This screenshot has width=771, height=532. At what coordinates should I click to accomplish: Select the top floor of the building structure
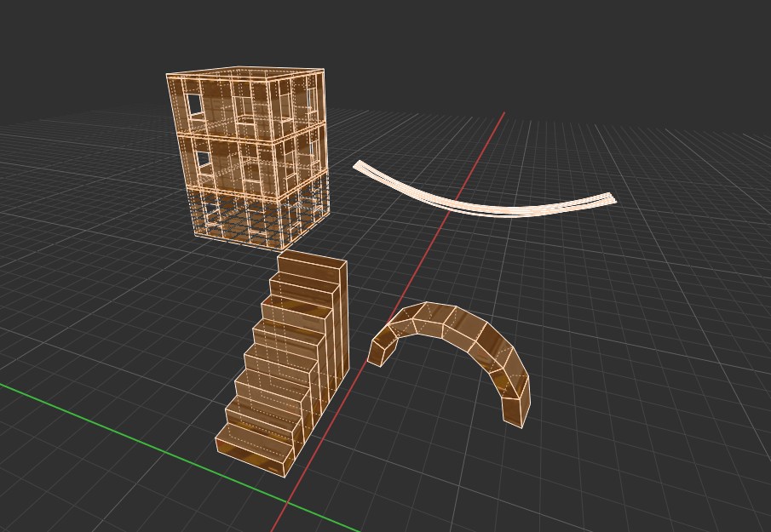(247, 102)
